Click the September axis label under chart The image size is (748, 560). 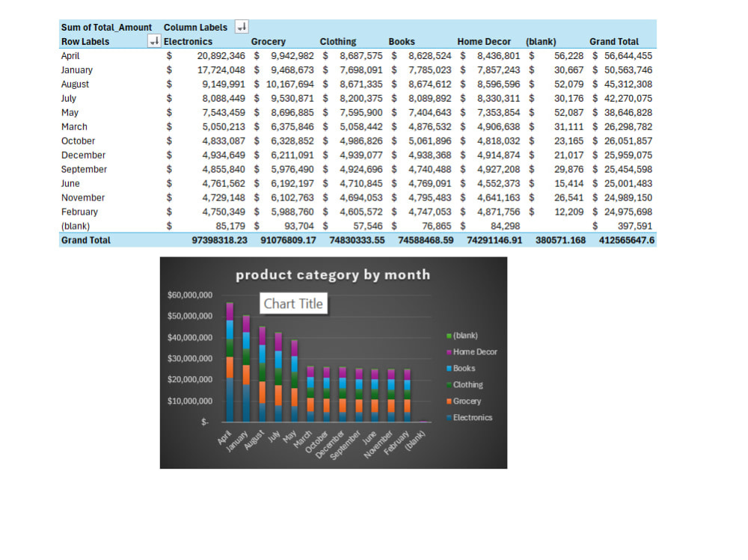point(346,445)
